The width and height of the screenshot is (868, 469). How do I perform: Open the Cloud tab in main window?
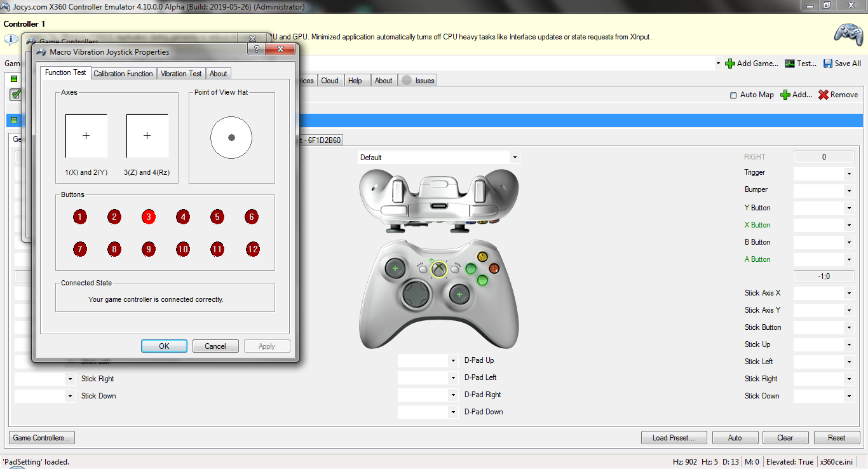(x=330, y=81)
